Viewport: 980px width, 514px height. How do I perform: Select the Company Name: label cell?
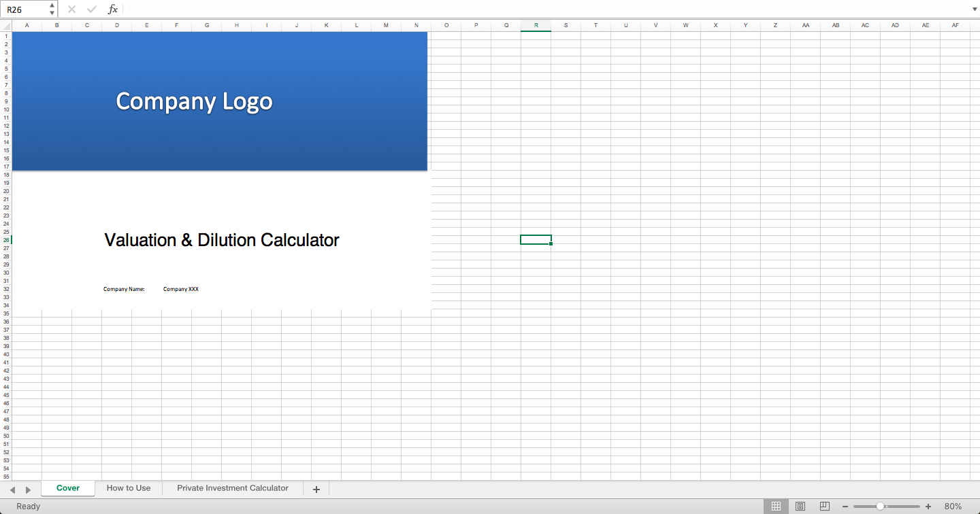coord(124,289)
